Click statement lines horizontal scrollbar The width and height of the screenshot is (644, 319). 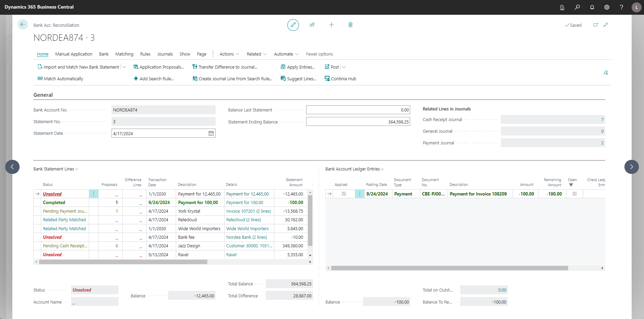click(x=123, y=262)
